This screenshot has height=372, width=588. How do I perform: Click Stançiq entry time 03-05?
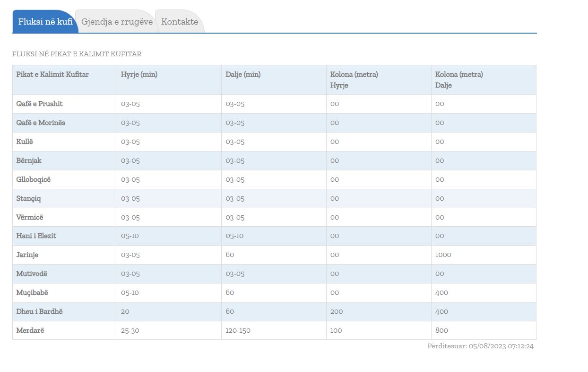click(130, 198)
